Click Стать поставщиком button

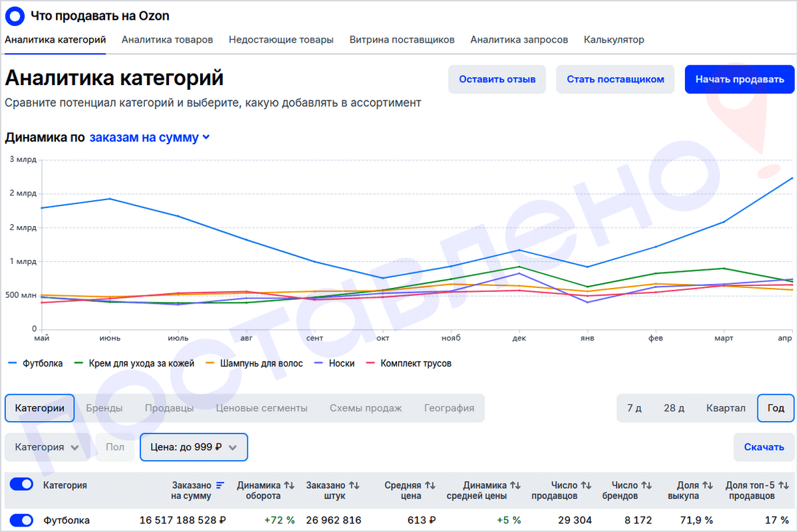[616, 79]
